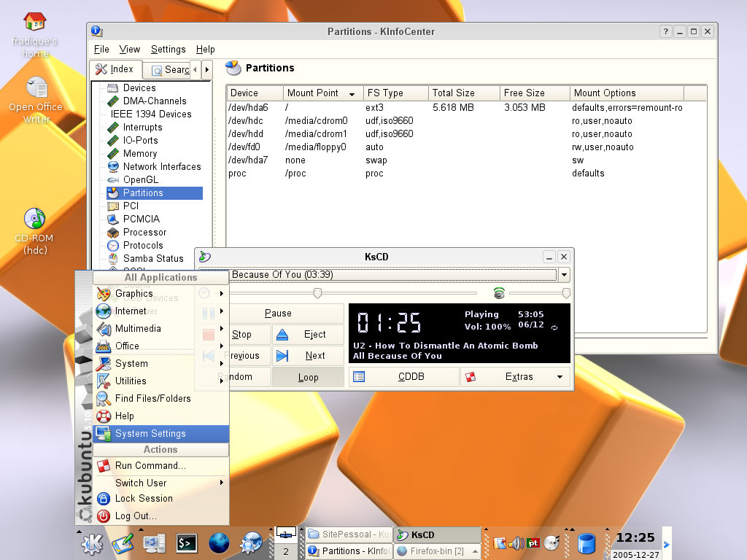Image resolution: width=747 pixels, height=560 pixels.
Task: Open the Extras dropdown in KsCD
Action: pos(516,377)
